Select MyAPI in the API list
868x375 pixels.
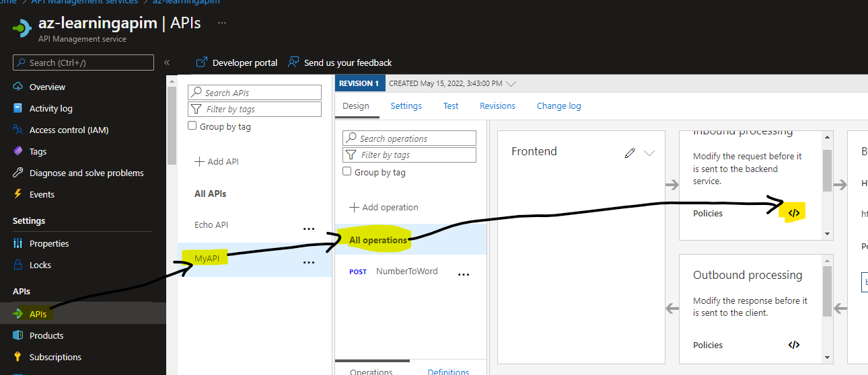207,259
